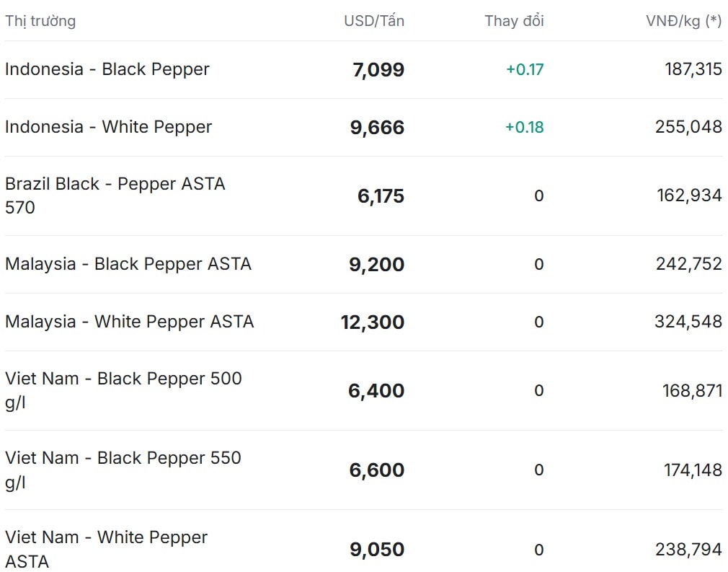Screen dimensions: 728x572
Task: Click the 7,099 USD price value
Action: [378, 70]
